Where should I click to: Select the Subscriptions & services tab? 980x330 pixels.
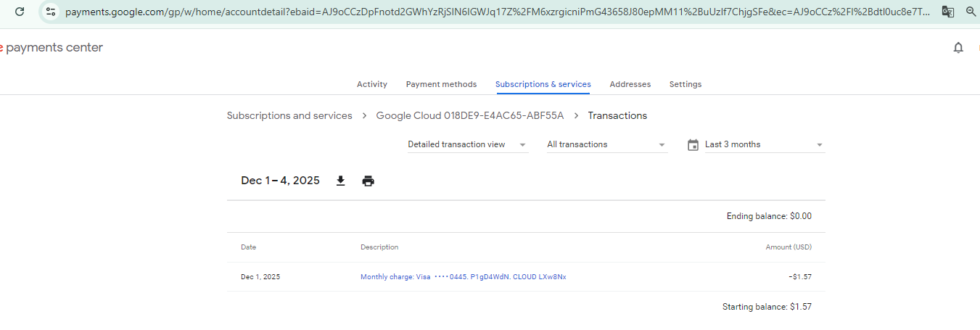543,84
